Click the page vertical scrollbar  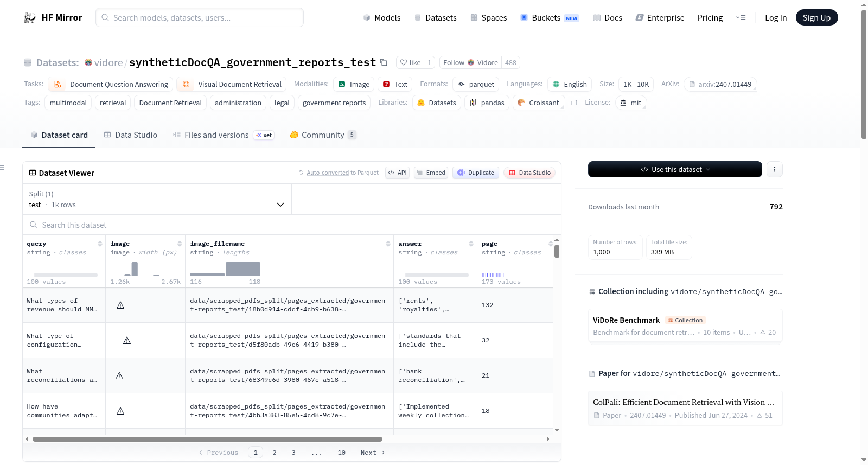(x=864, y=74)
